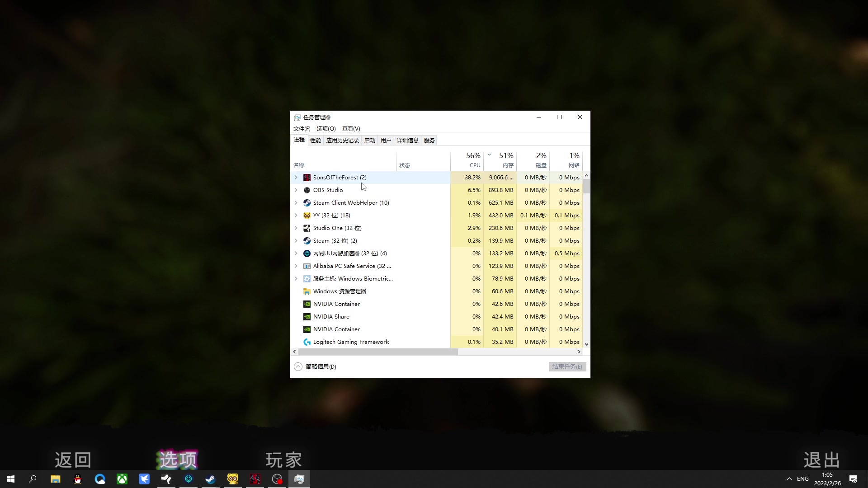Switch to UU accelerator in the taskbar

pyautogui.click(x=189, y=479)
